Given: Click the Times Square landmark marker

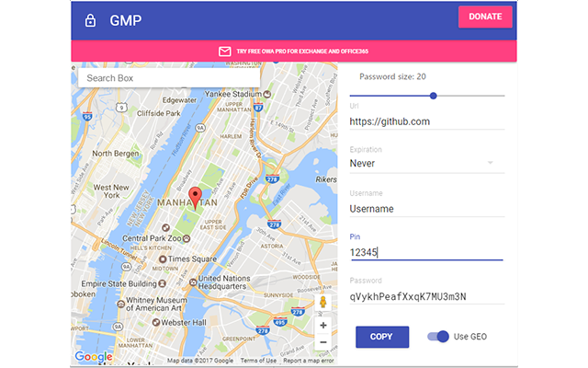Looking at the screenshot, I should [163, 259].
